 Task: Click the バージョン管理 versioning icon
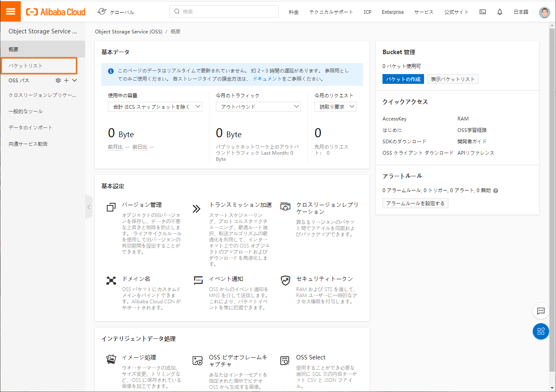111,207
